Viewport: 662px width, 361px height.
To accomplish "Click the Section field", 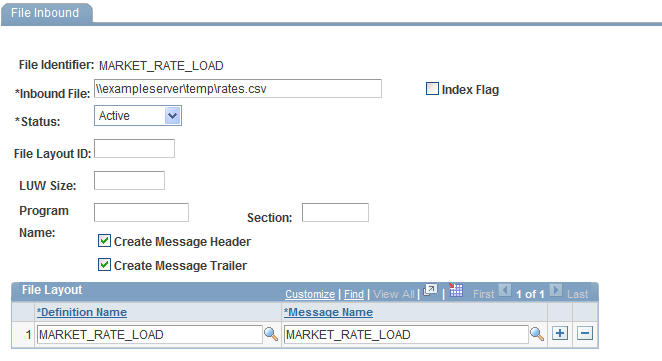I will (335, 212).
